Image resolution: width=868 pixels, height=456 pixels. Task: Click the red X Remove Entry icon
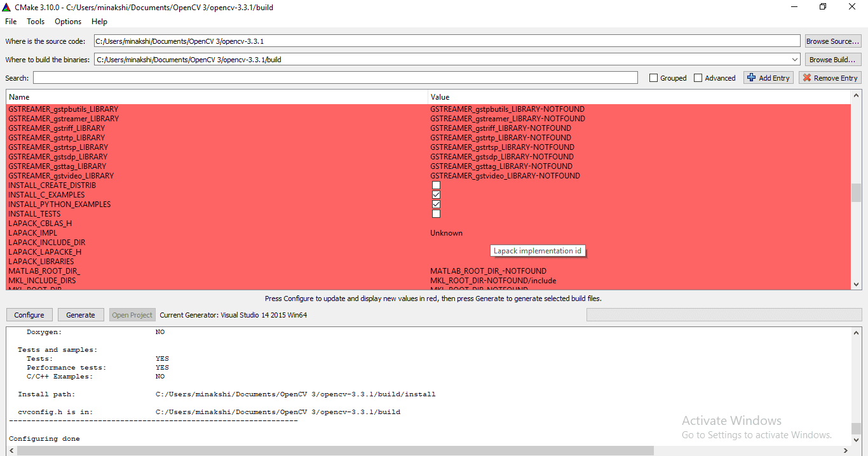[x=807, y=77]
